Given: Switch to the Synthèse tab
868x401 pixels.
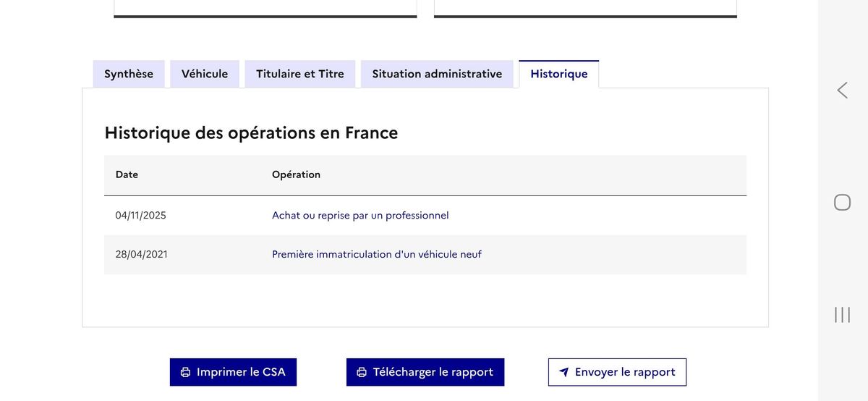Looking at the screenshot, I should click(x=129, y=74).
